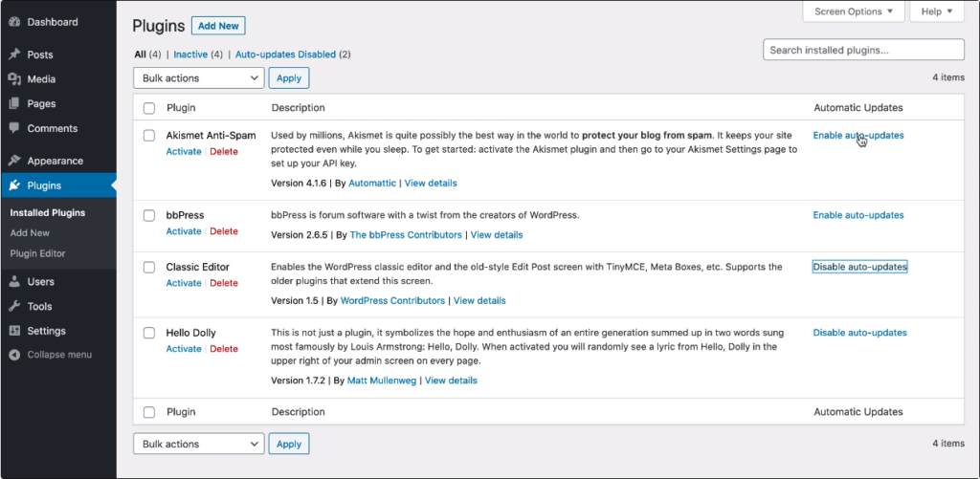Click the Search installed plugins field

pyautogui.click(x=864, y=50)
